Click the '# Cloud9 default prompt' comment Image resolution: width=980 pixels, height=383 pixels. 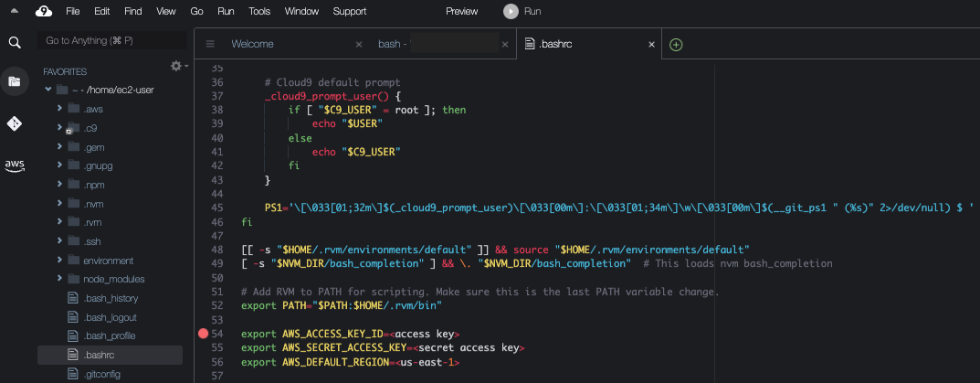coord(332,82)
